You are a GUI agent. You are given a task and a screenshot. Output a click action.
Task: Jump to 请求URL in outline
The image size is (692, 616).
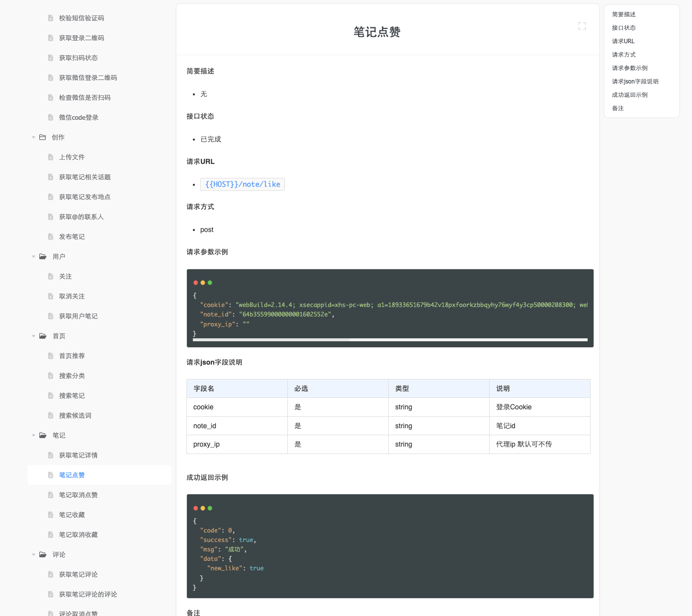pyautogui.click(x=623, y=41)
